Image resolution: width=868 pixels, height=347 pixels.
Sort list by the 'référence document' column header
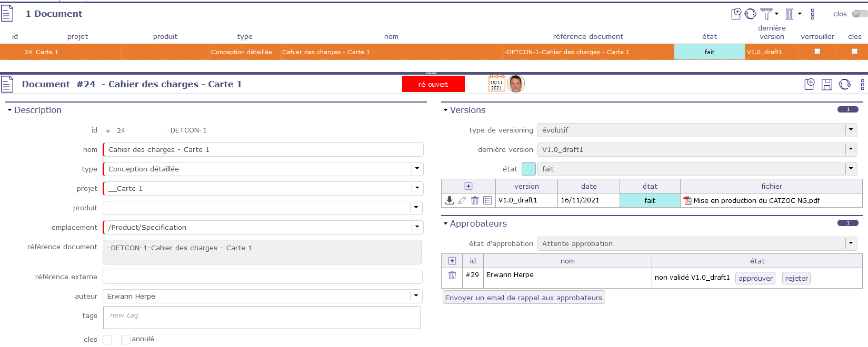click(587, 36)
